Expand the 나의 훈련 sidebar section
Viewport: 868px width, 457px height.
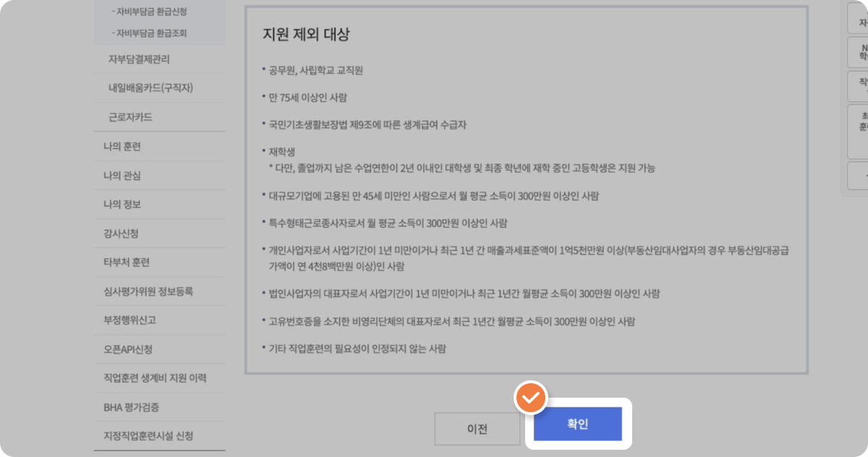point(122,147)
